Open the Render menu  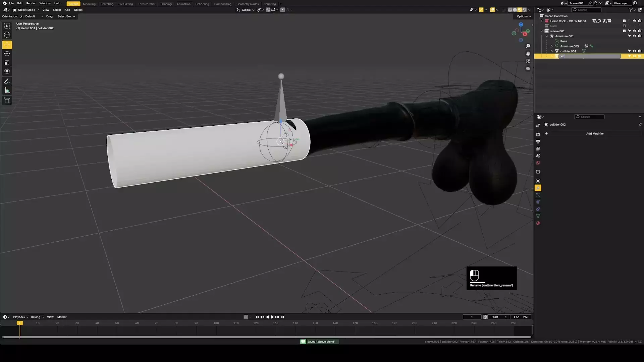pyautogui.click(x=31, y=3)
